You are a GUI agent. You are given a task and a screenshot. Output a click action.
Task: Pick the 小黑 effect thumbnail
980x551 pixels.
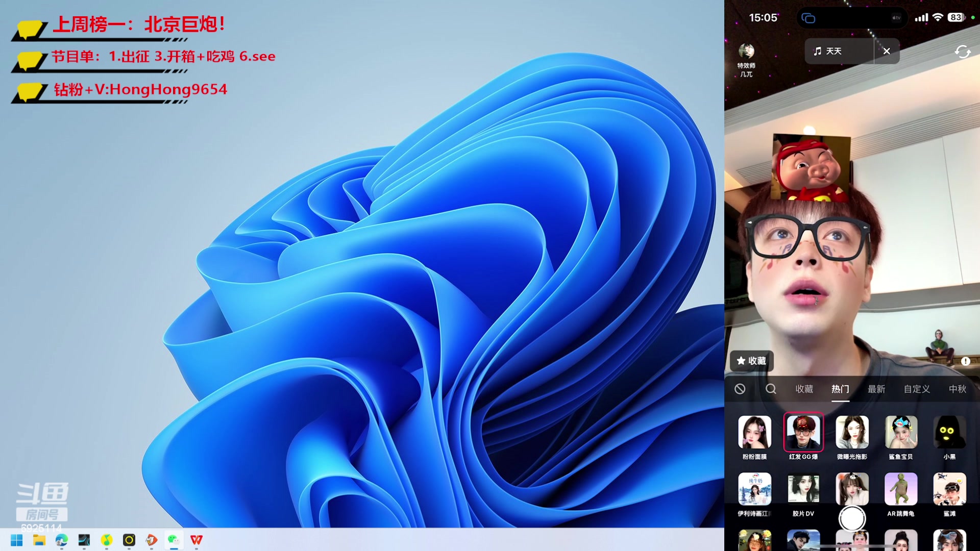[949, 433]
